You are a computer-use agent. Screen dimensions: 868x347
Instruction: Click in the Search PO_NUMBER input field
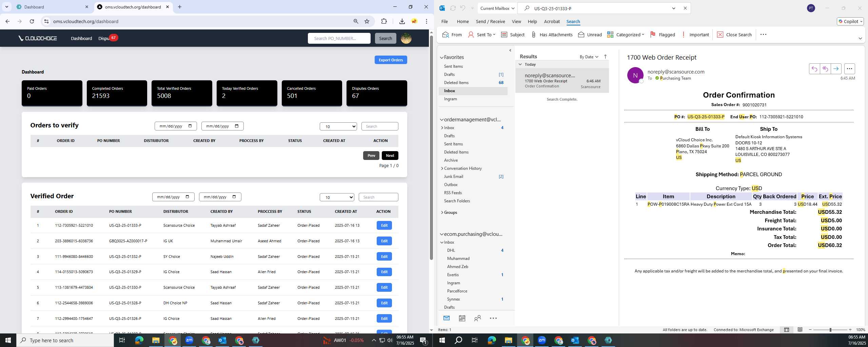(x=339, y=38)
